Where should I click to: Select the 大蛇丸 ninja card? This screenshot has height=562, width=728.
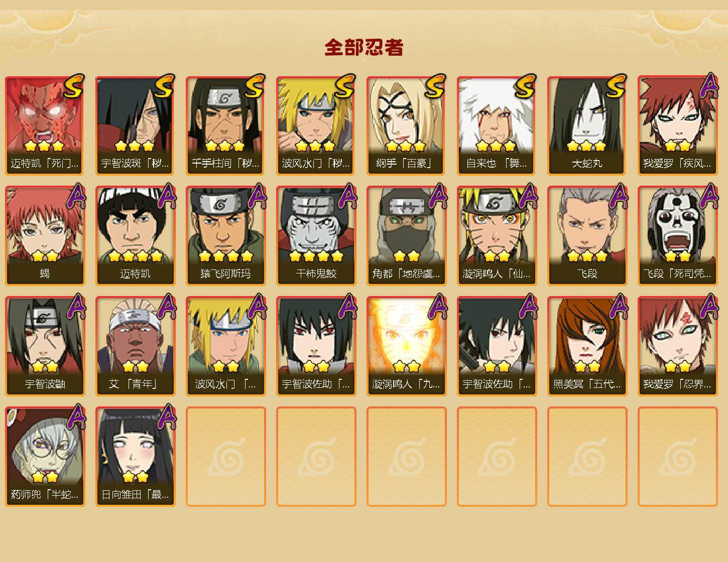tap(587, 125)
